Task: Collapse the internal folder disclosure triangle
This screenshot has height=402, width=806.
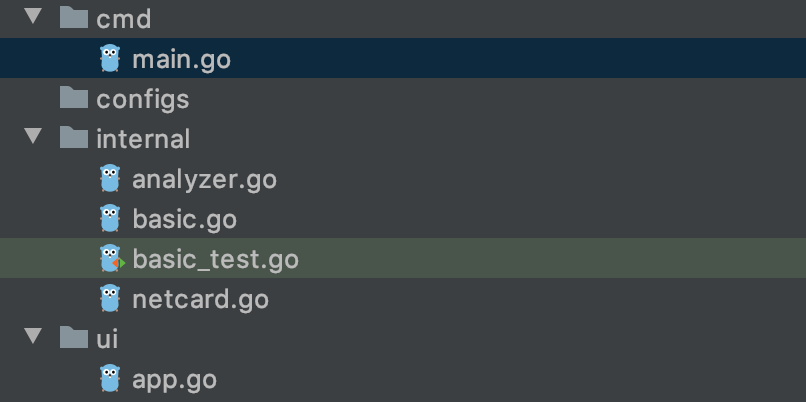Action: pyautogui.click(x=35, y=138)
